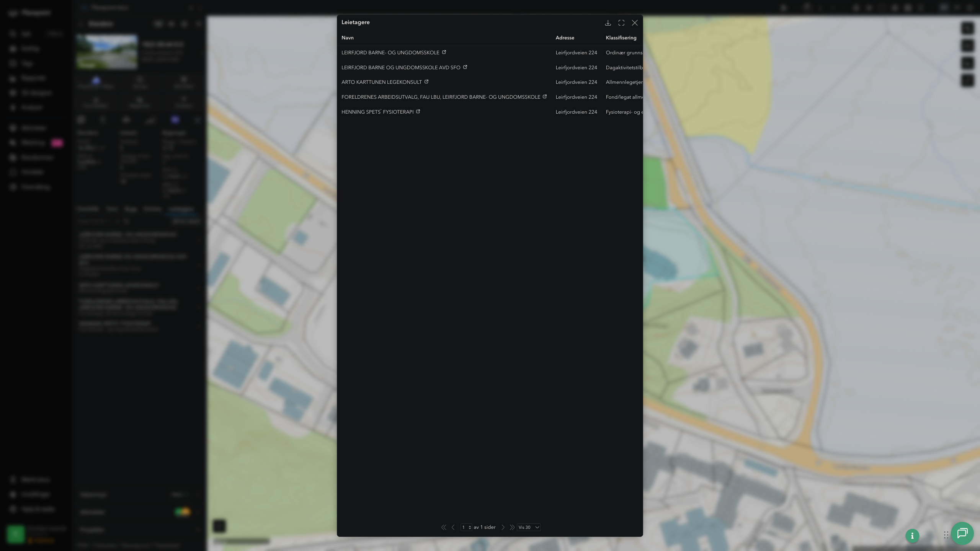
Task: Open external link for FORELDRENES ARBEIDSUTVALG row
Action: (545, 96)
